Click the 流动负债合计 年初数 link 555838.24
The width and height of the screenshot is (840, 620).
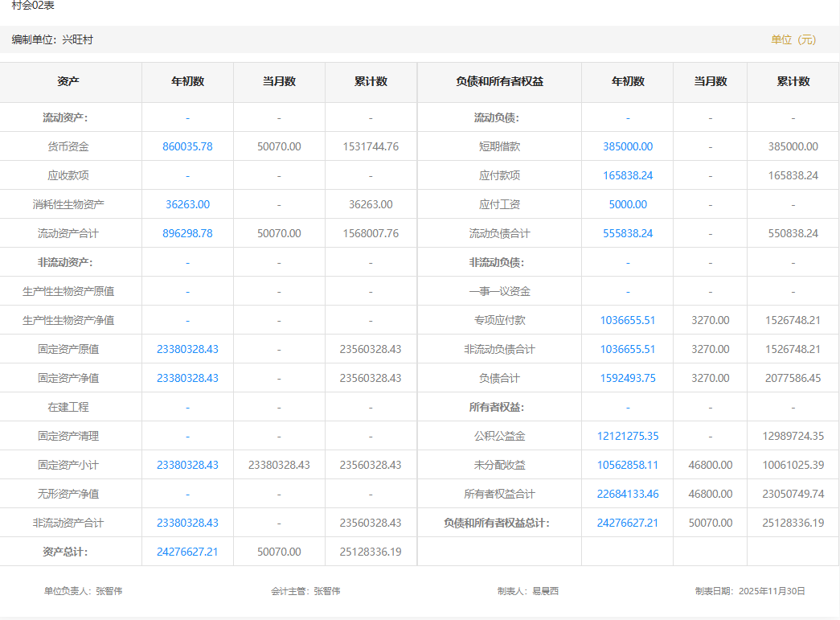pos(627,233)
